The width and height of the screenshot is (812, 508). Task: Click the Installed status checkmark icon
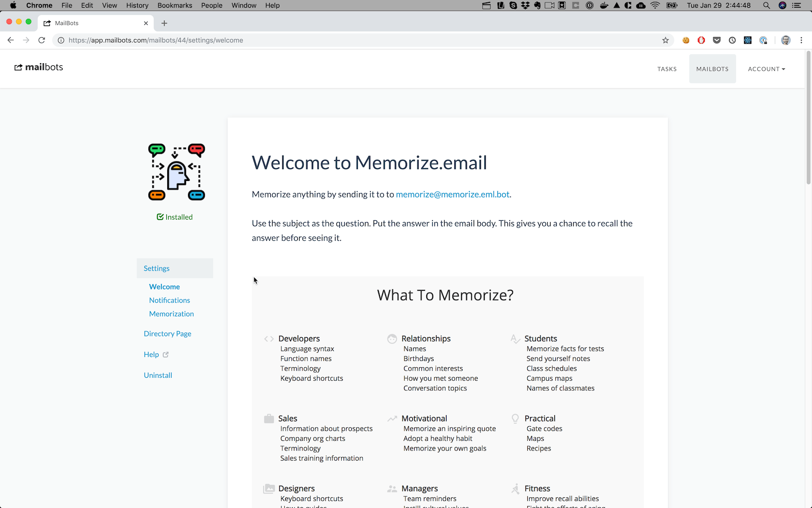160,217
